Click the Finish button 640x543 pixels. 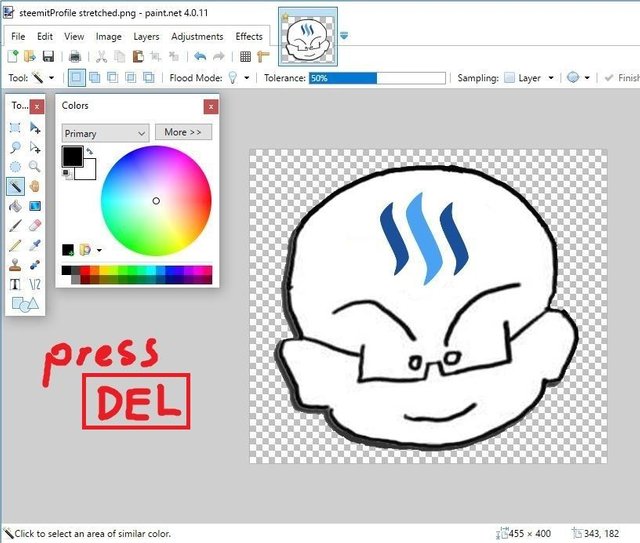(622, 78)
